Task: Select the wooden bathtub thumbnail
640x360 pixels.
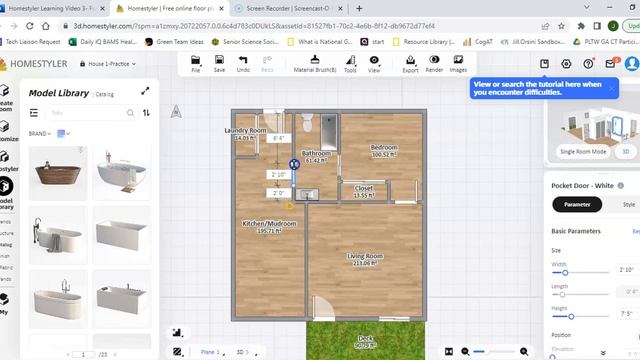Action: point(58,173)
